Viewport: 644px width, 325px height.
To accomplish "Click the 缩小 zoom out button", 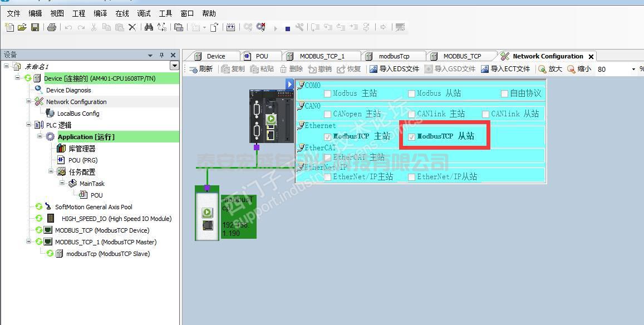I will [579, 69].
